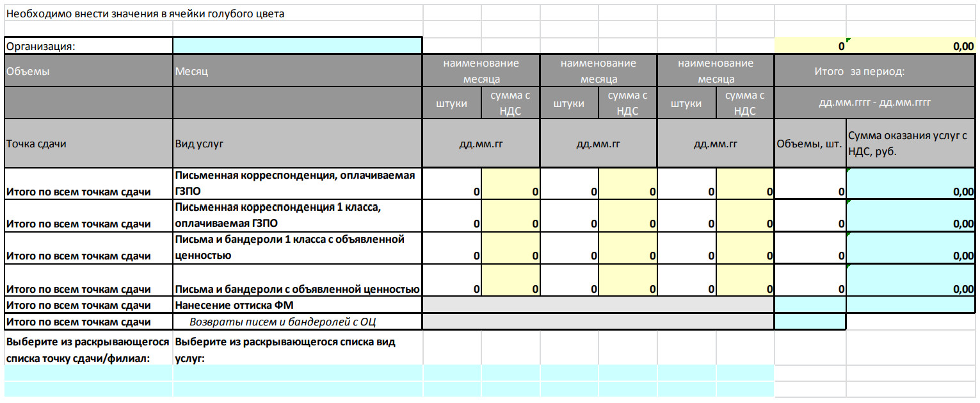980x403 pixels.
Task: Select the Нанесение оттиска ФМ cell
Action: pos(297,306)
